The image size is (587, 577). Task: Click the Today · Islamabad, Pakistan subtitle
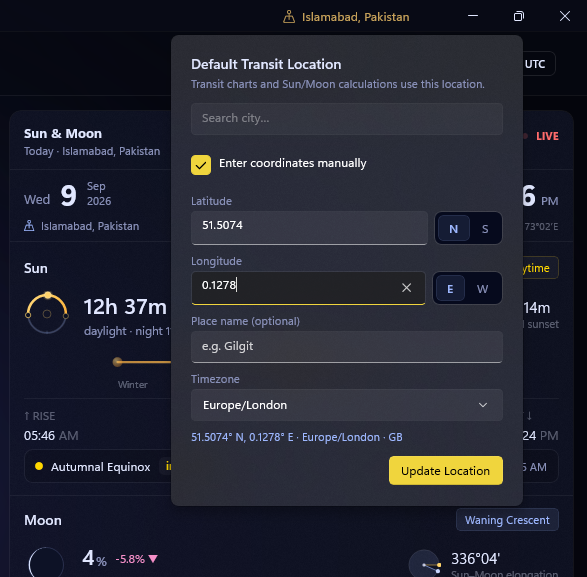pyautogui.click(x=92, y=151)
